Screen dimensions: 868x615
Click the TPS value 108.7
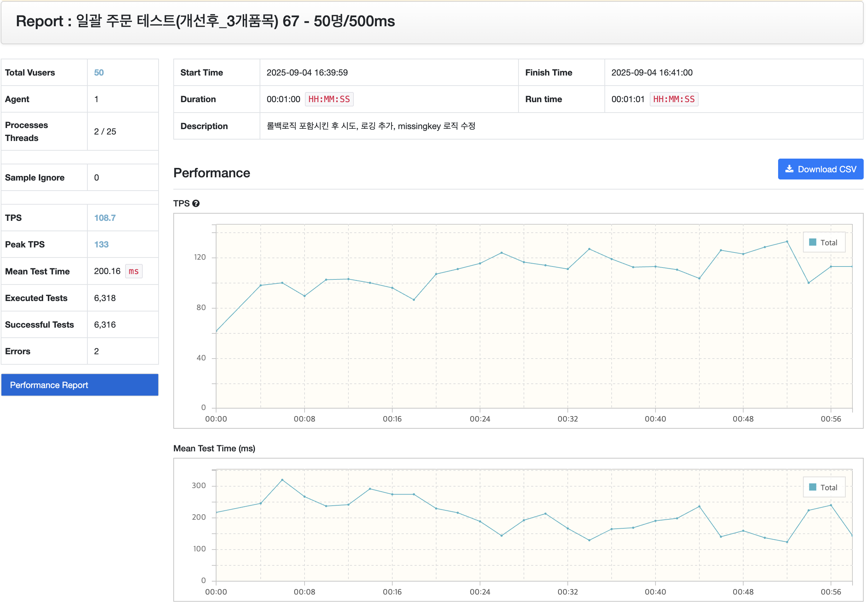coord(105,218)
